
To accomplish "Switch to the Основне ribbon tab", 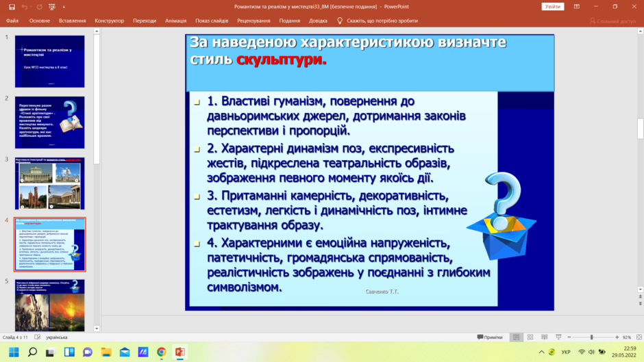I will click(40, 21).
